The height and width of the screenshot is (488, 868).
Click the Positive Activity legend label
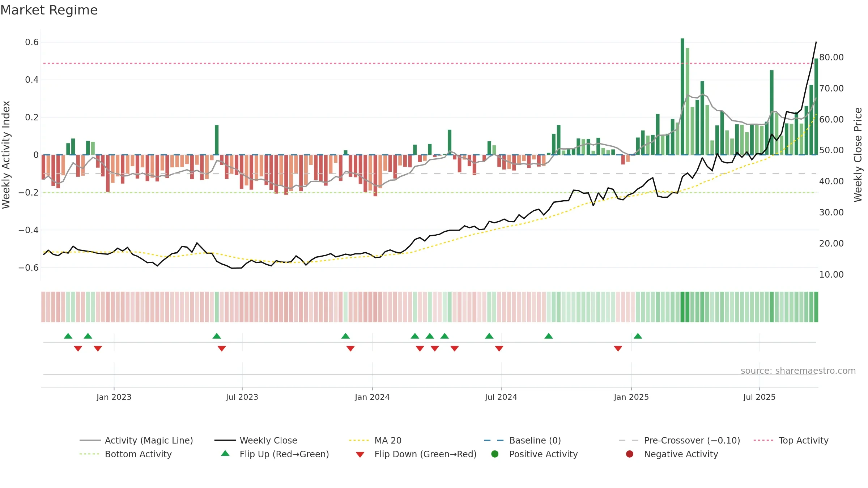coord(543,454)
